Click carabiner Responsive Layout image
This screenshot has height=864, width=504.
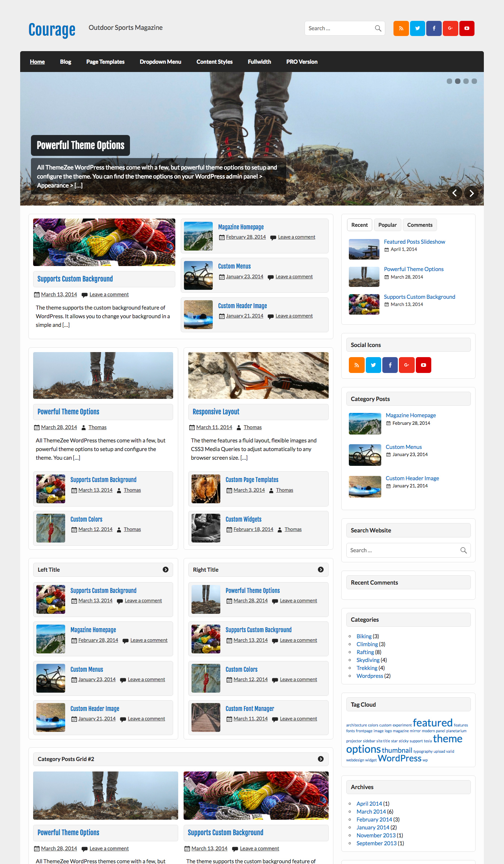pyautogui.click(x=258, y=375)
